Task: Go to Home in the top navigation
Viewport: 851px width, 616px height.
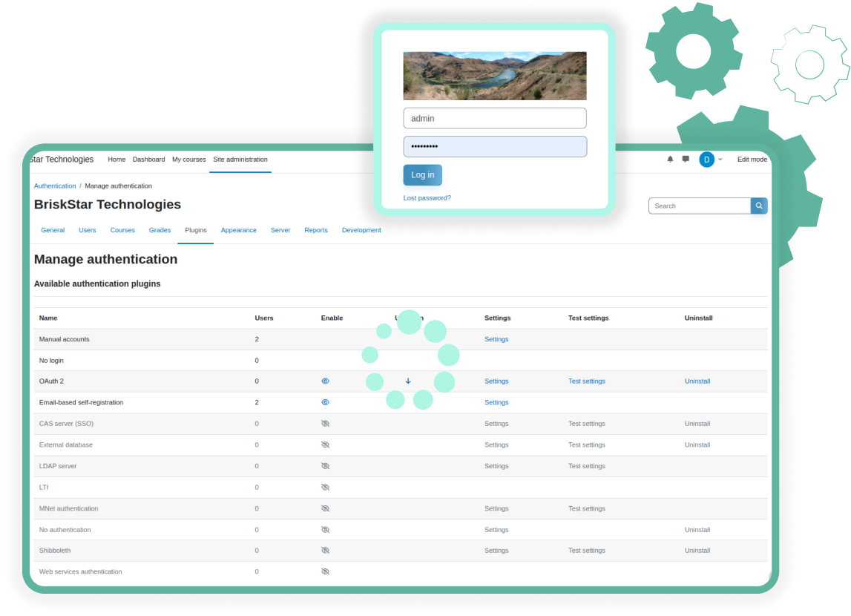Action: point(116,160)
